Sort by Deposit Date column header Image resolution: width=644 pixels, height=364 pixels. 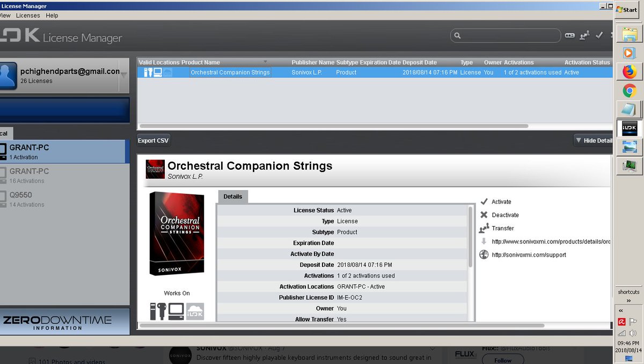tap(420, 62)
